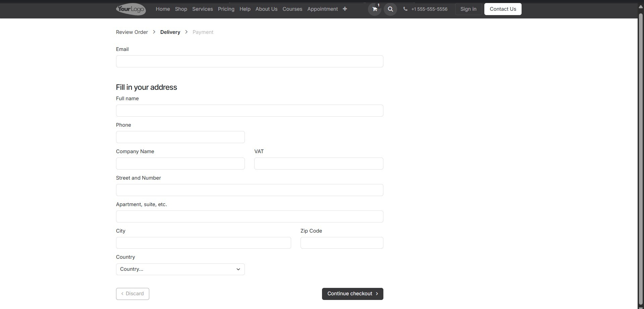The height and width of the screenshot is (309, 644).
Task: Click the Contact Us button
Action: point(503,9)
